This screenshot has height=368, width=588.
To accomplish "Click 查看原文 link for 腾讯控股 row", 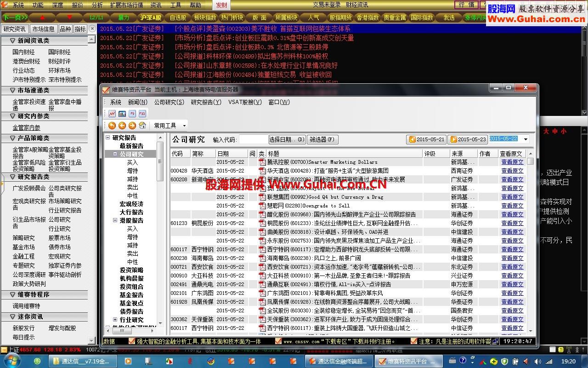I will (512, 162).
